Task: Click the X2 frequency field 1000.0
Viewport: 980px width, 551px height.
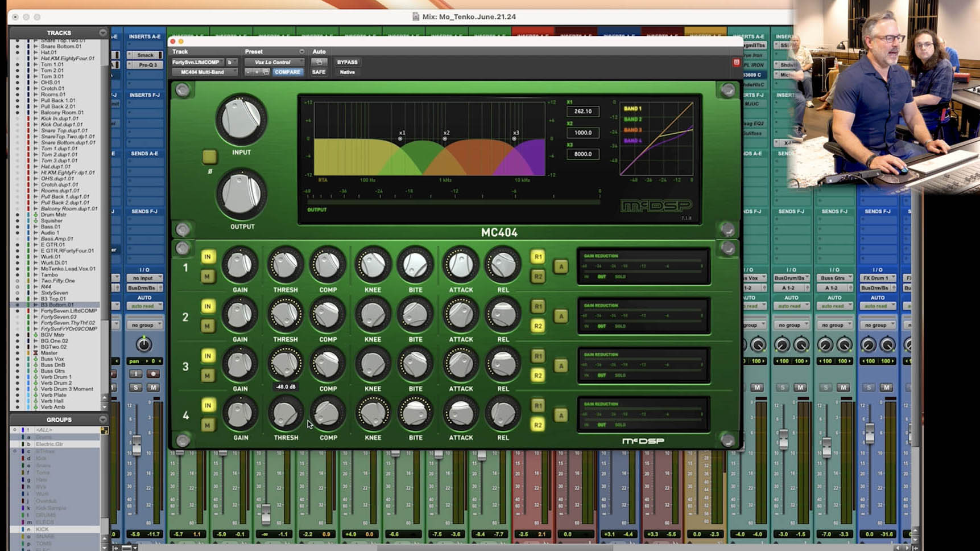Action: coord(583,133)
